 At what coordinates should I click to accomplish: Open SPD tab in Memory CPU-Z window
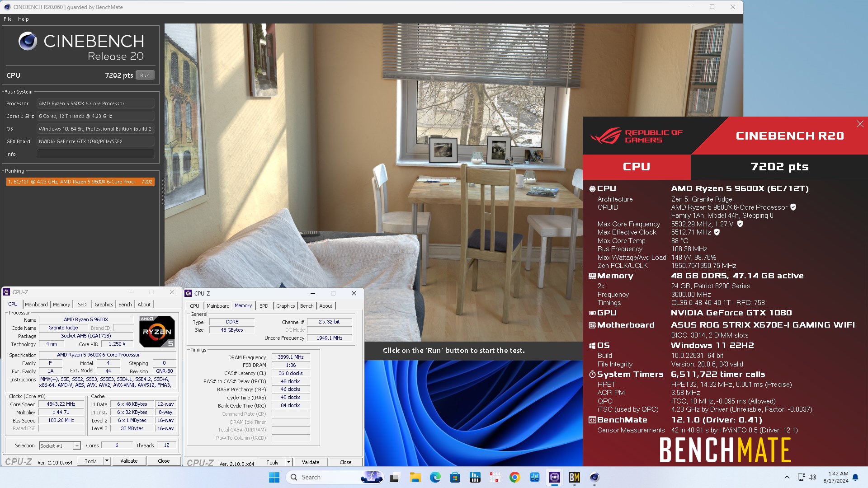[264, 306]
